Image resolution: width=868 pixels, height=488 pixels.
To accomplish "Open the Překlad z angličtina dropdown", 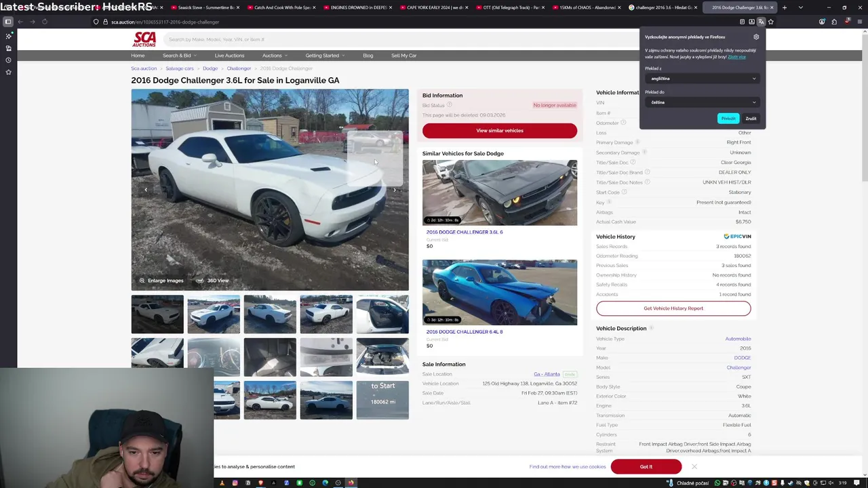I will [702, 79].
